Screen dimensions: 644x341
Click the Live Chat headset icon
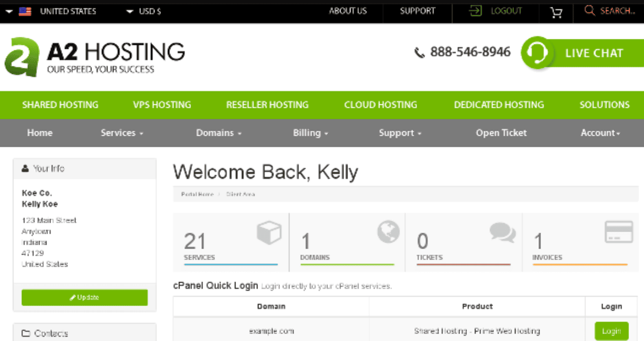[x=537, y=53]
